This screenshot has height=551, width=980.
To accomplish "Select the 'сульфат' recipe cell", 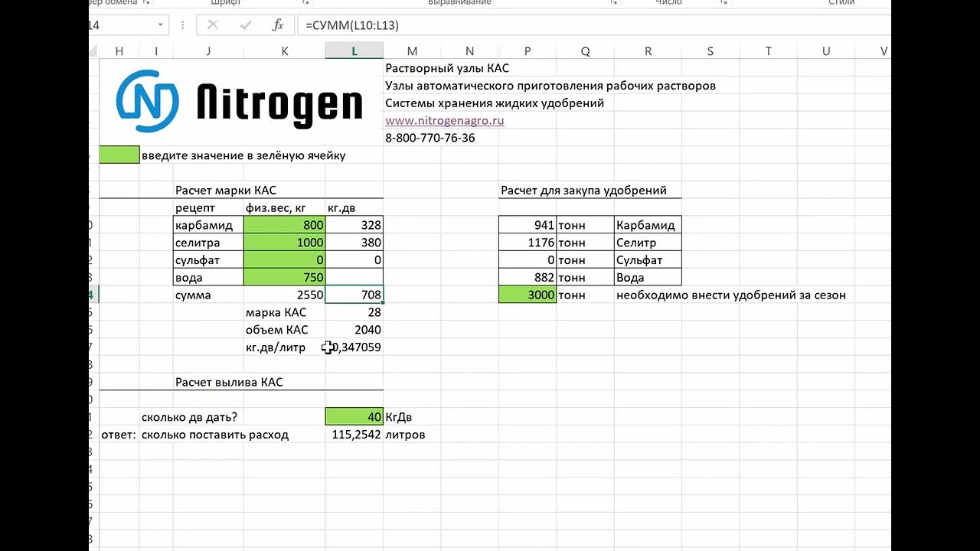I will coord(208,260).
